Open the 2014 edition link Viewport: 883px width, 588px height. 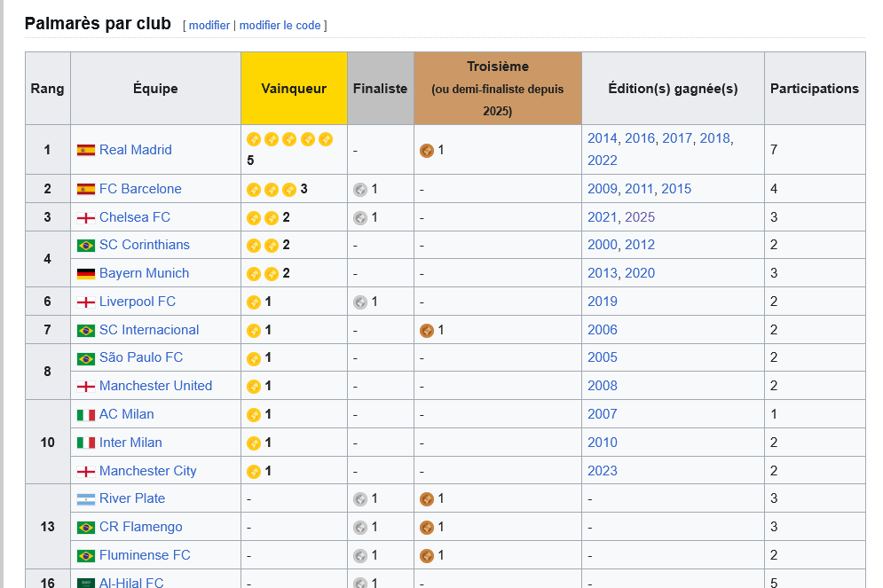tap(602, 138)
